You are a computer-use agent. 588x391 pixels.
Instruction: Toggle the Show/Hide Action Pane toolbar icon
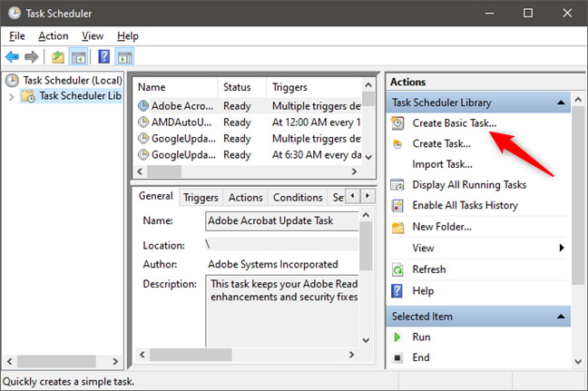[125, 57]
